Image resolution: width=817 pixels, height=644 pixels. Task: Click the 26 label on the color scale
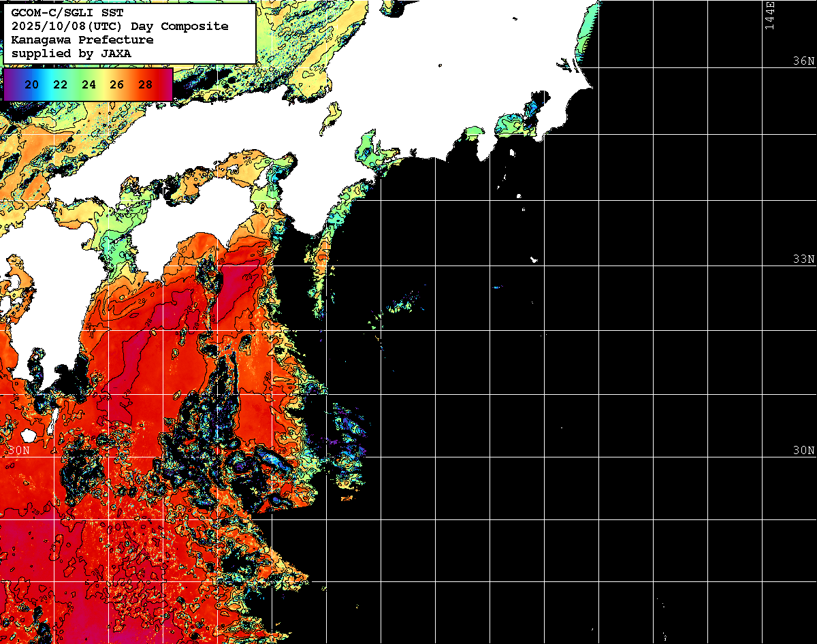[116, 85]
